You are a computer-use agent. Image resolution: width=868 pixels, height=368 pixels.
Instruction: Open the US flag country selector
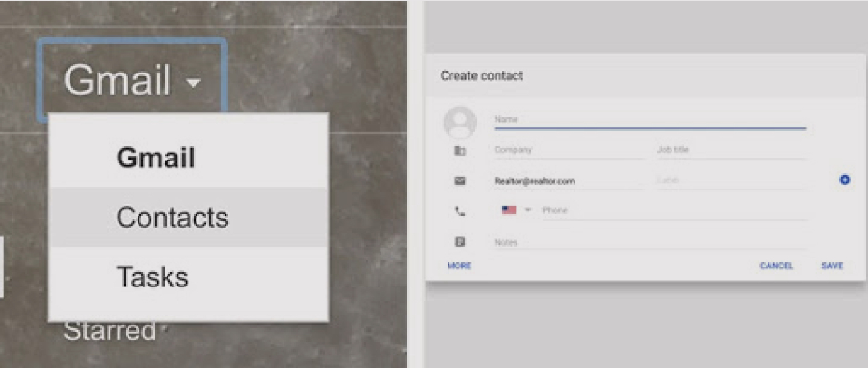click(517, 210)
